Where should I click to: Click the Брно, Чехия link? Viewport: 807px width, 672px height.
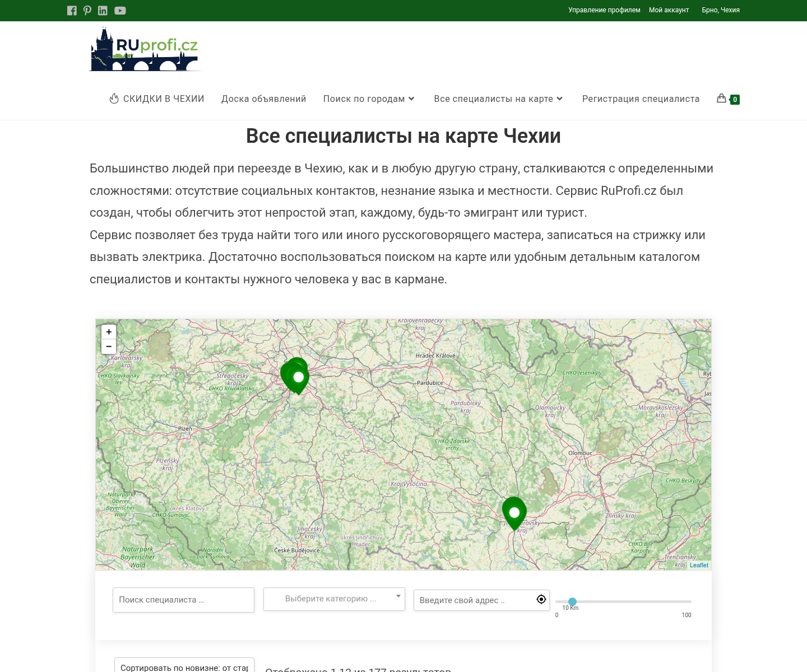click(x=721, y=10)
